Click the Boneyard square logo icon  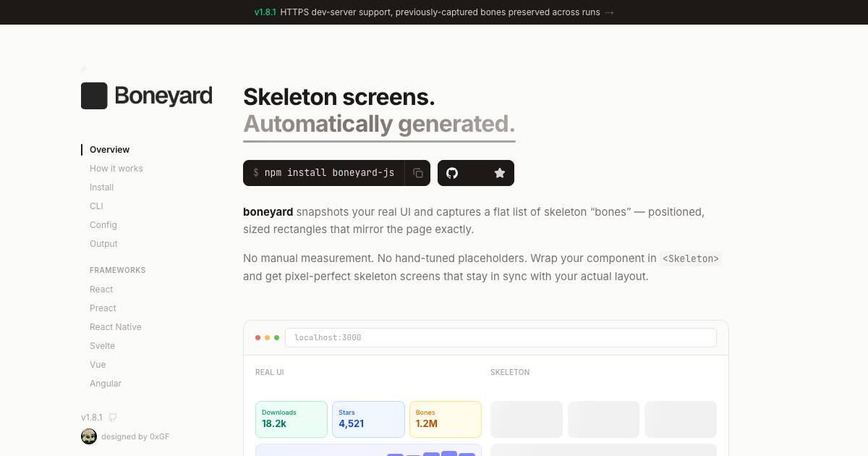[94, 96]
